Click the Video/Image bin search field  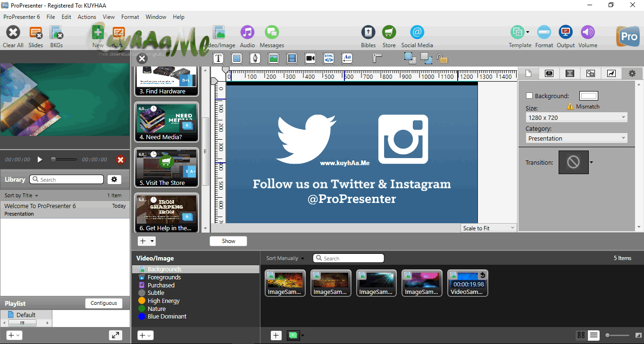click(349, 258)
